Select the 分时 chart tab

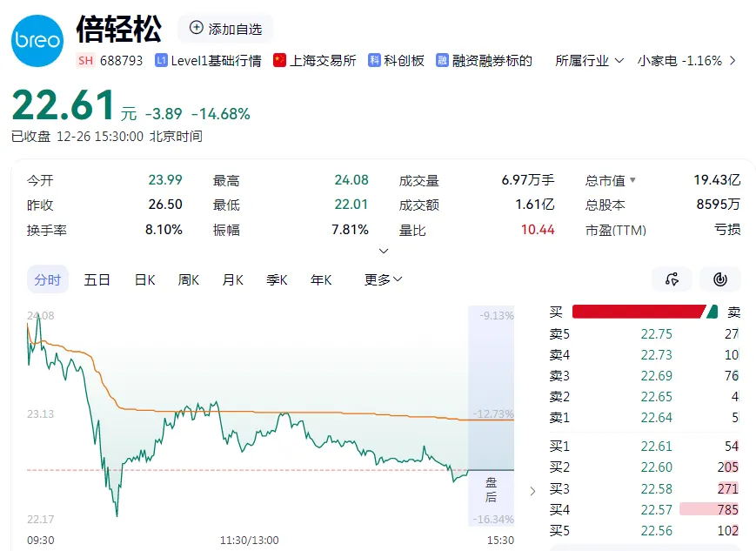48,279
